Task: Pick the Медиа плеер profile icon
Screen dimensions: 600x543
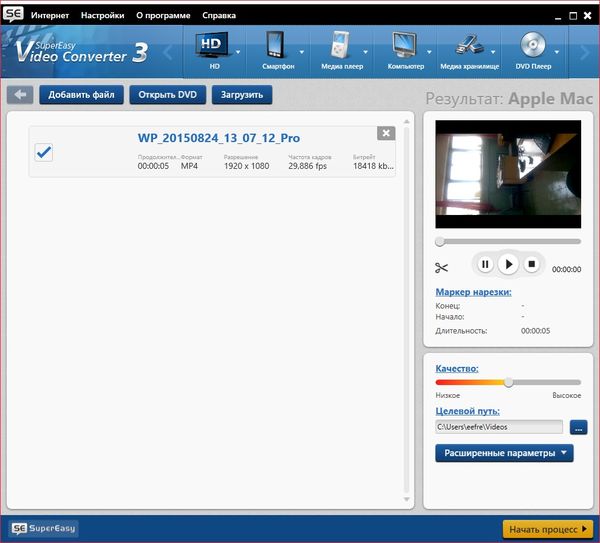Action: click(340, 44)
